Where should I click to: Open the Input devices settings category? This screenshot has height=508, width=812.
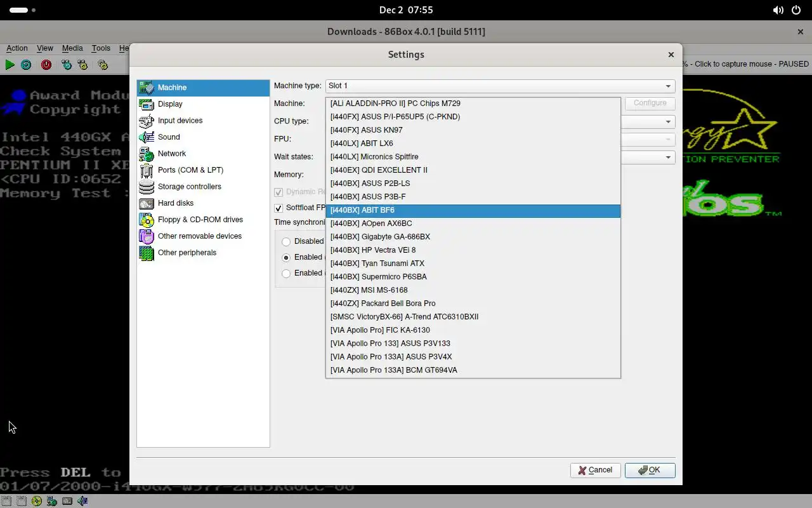[x=203, y=121]
